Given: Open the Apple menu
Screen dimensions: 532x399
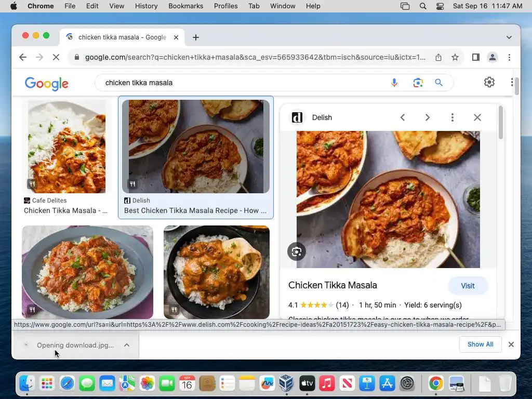Looking at the screenshot, I should [x=14, y=6].
